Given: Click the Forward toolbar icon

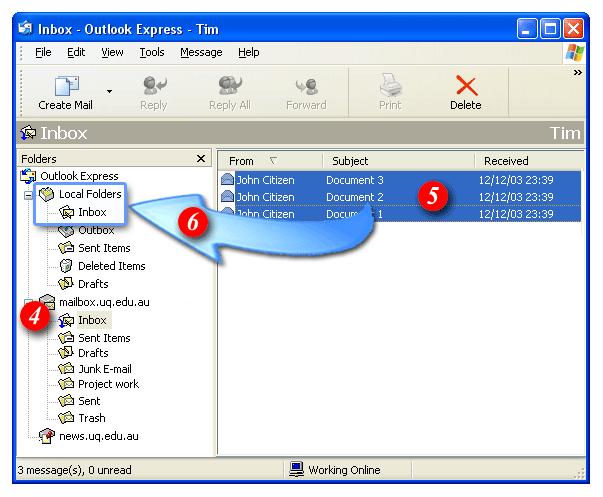Looking at the screenshot, I should 306,87.
